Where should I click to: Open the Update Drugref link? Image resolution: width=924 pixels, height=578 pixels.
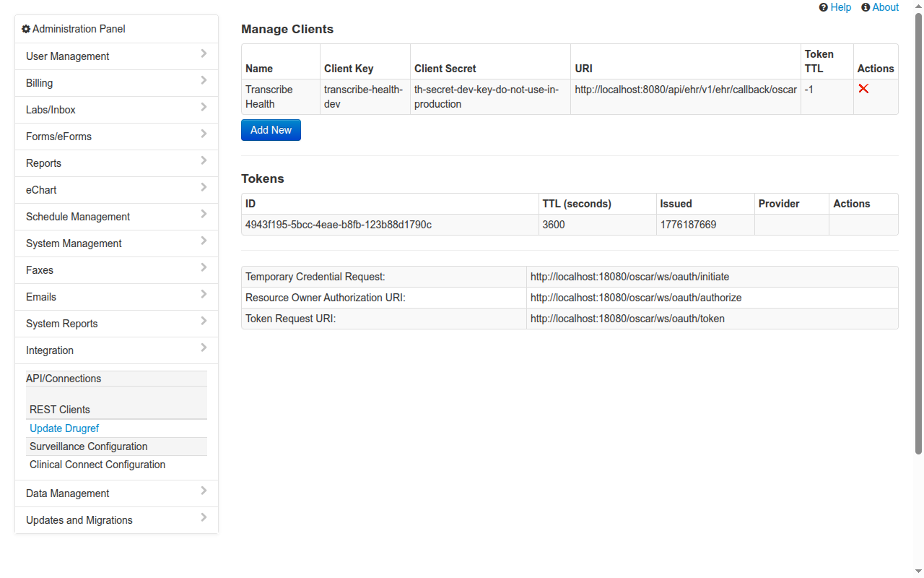[x=64, y=428]
